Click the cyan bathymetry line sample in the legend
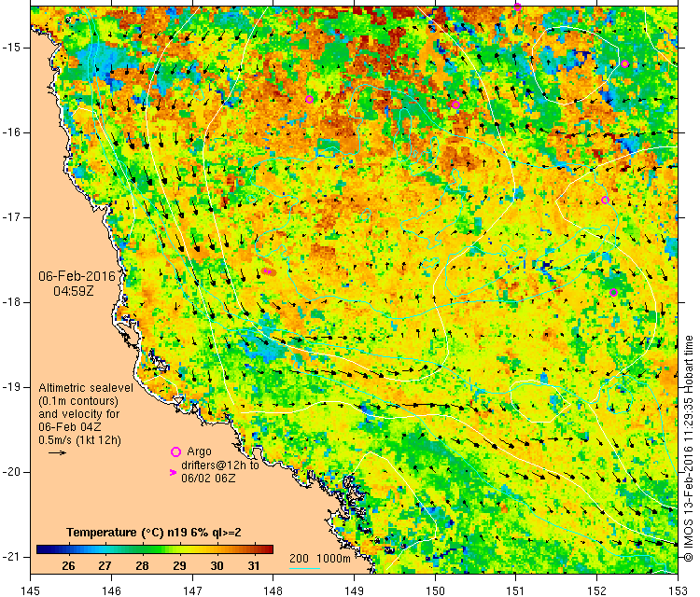This screenshot has width=700, height=597. (x=304, y=568)
